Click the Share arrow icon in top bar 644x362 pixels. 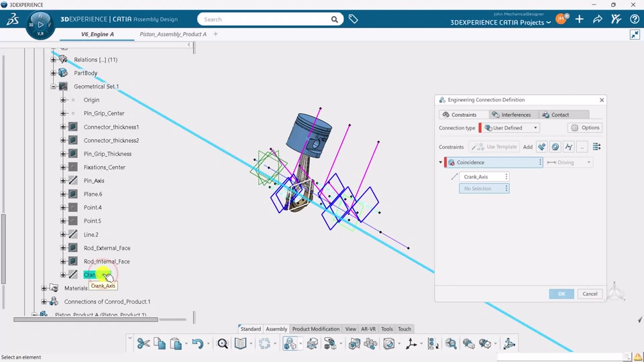tap(598, 19)
